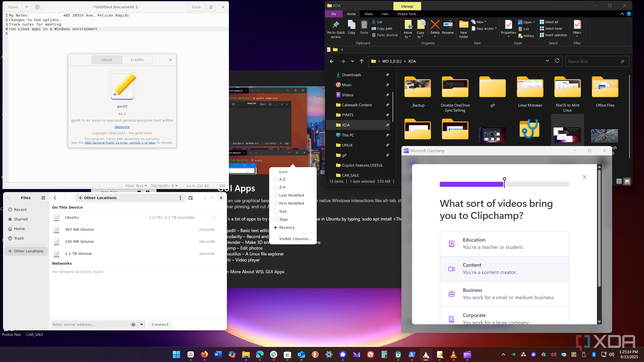Open VLC from the taskbar
644x362 pixels.
(453, 355)
